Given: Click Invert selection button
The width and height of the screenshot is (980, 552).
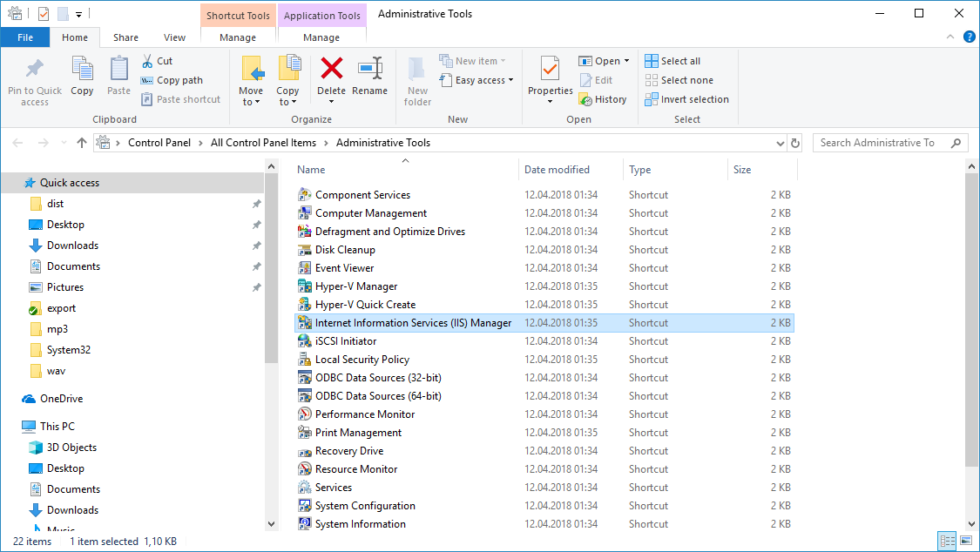Looking at the screenshot, I should point(686,99).
